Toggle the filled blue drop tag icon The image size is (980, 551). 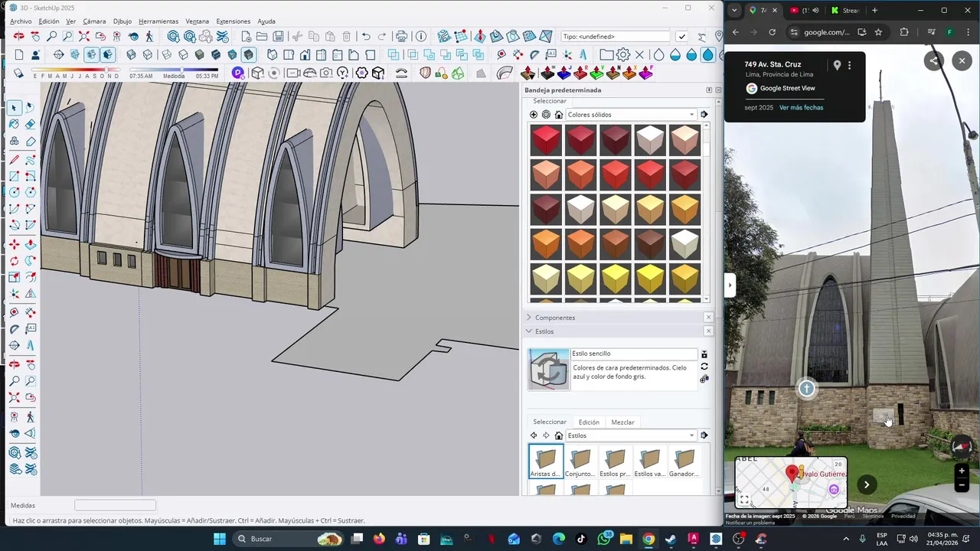[707, 54]
